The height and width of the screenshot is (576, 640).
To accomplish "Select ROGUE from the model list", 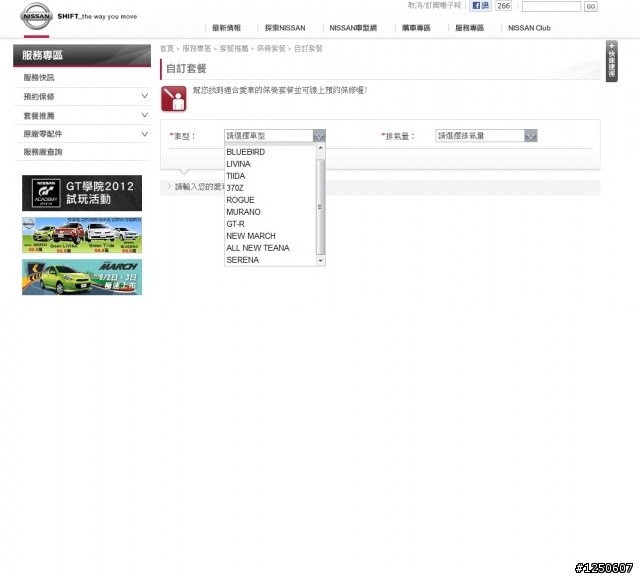I will point(270,200).
